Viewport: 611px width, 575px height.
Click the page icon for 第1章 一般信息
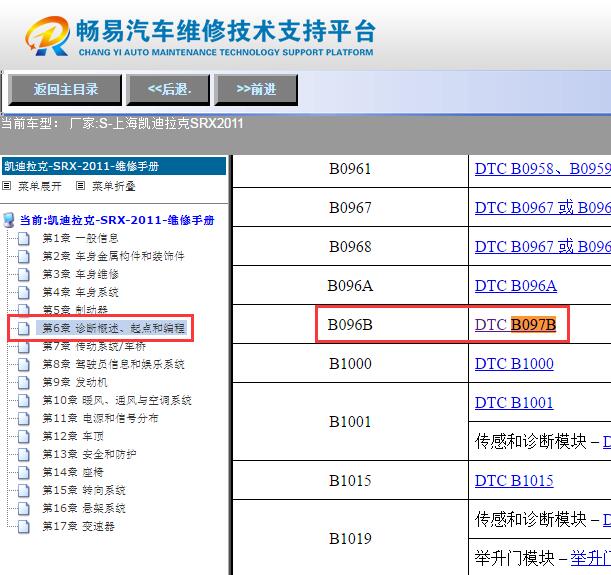pyautogui.click(x=23, y=238)
